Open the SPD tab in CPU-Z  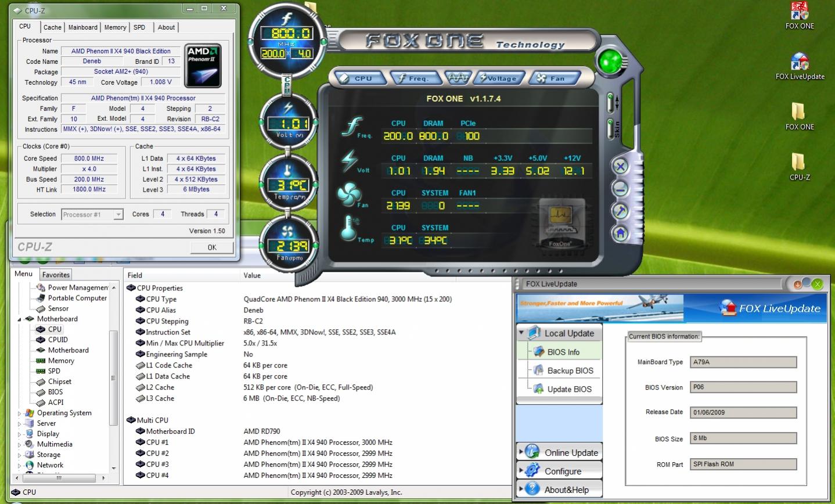tap(139, 27)
